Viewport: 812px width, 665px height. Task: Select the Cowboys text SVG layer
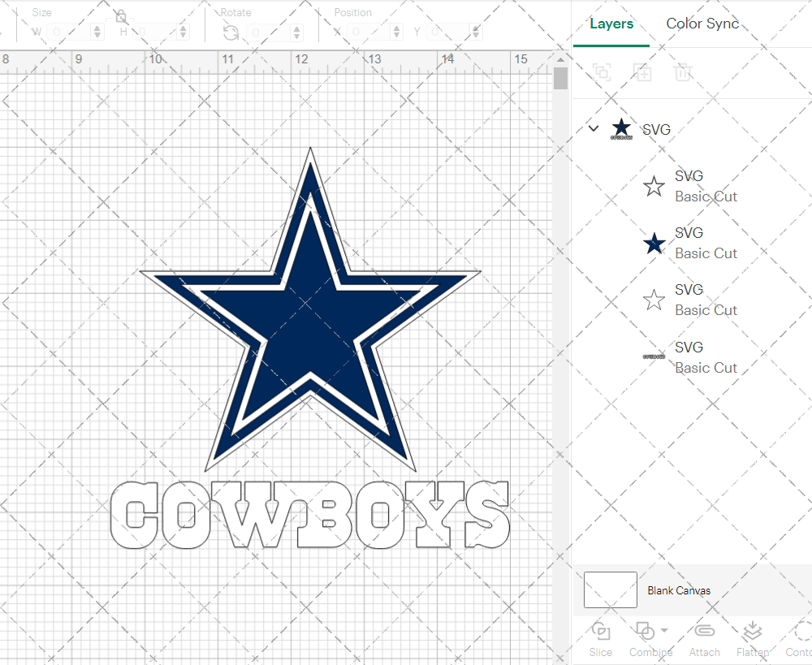(x=692, y=356)
